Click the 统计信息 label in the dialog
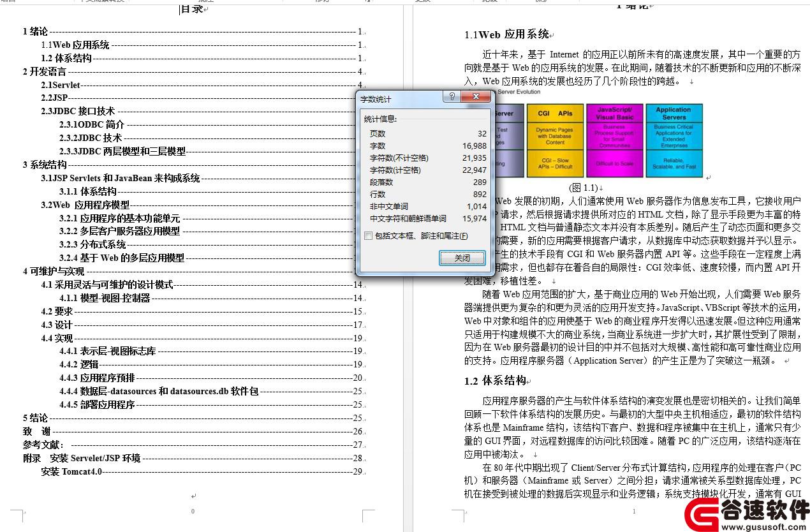 point(380,119)
